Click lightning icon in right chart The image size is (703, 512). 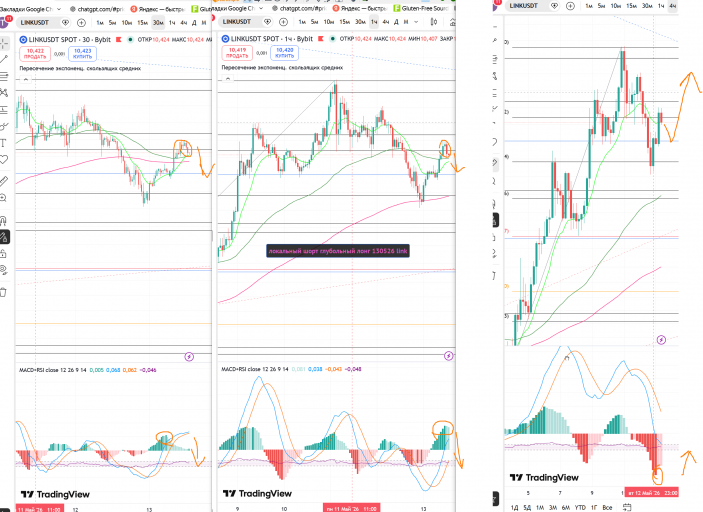[661, 340]
